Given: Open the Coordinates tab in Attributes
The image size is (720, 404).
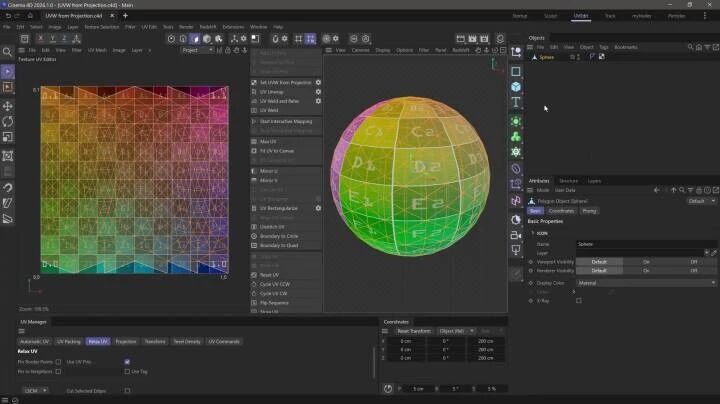Looking at the screenshot, I should pos(561,211).
